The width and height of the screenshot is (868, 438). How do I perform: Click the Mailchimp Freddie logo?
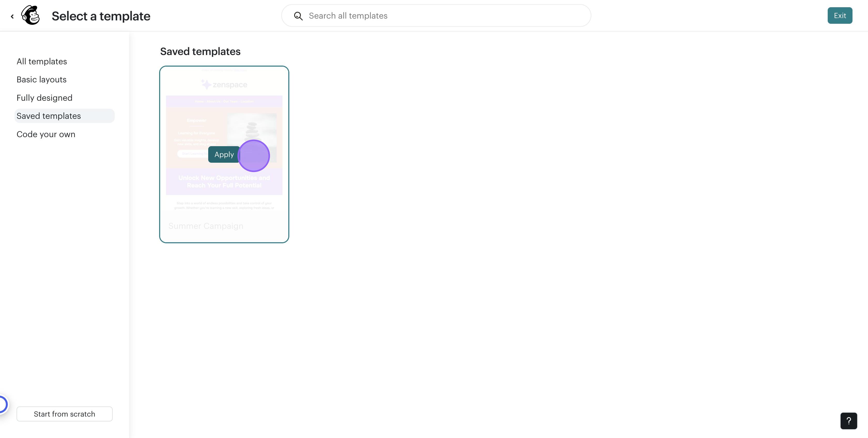point(30,15)
